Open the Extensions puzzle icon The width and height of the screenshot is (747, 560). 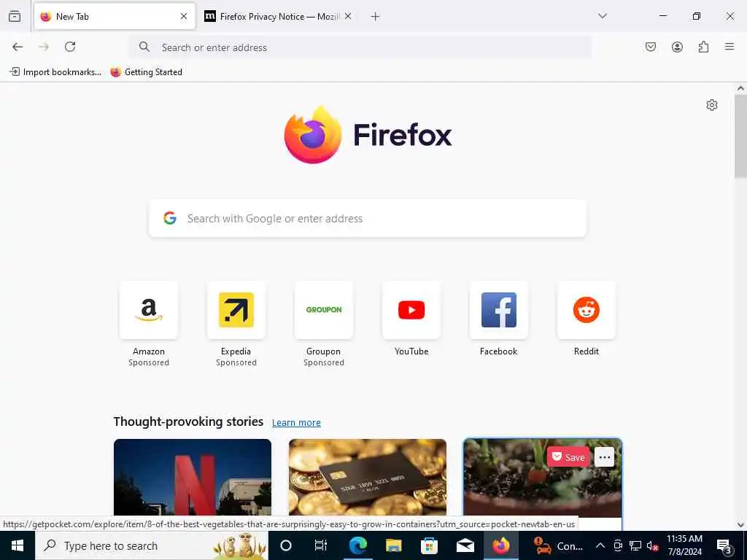point(703,47)
